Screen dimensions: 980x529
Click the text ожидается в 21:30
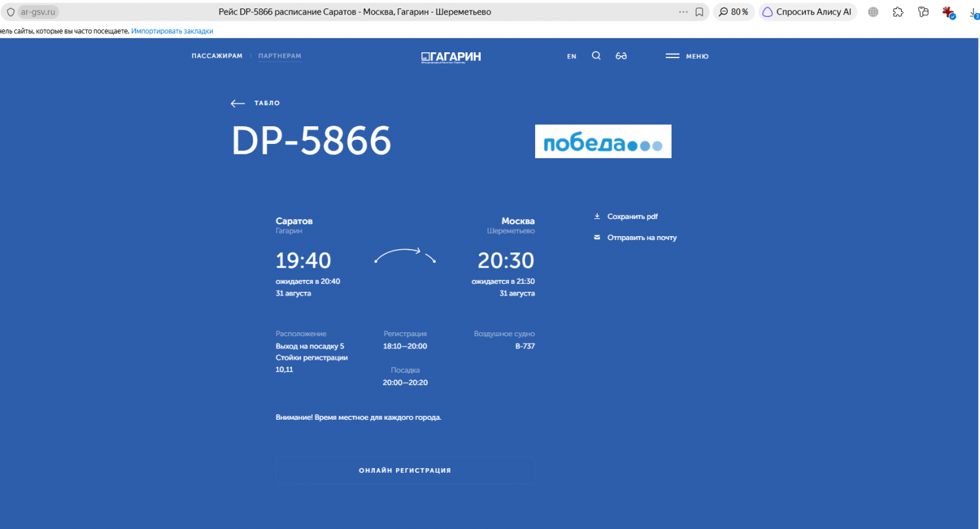click(x=503, y=281)
